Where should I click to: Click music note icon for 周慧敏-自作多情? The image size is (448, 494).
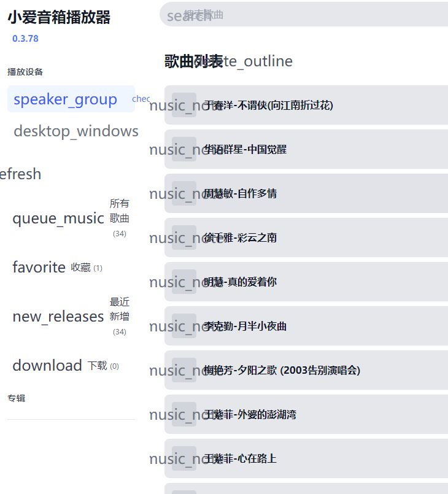point(183,194)
